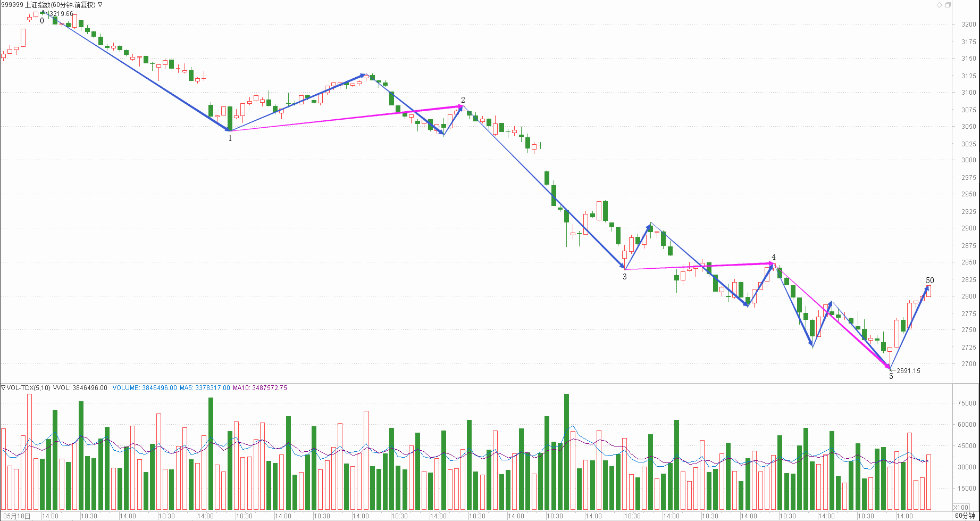Select the MA5 volume average label

[205, 388]
